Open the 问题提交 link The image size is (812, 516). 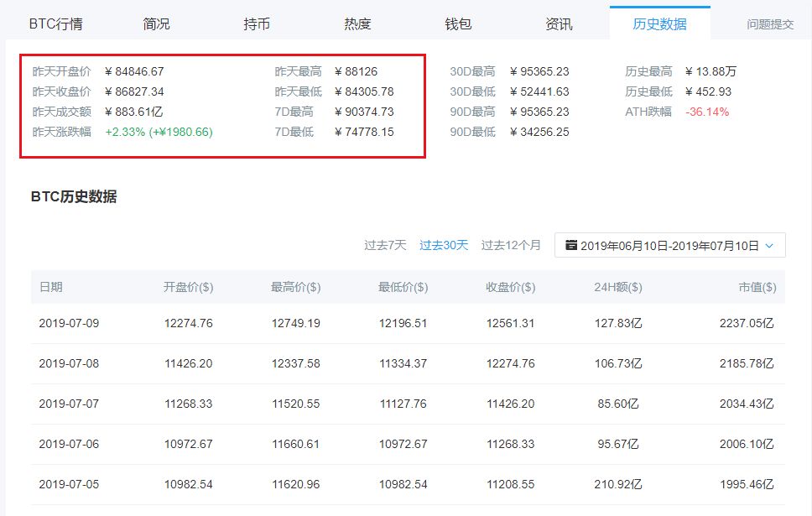pos(770,24)
